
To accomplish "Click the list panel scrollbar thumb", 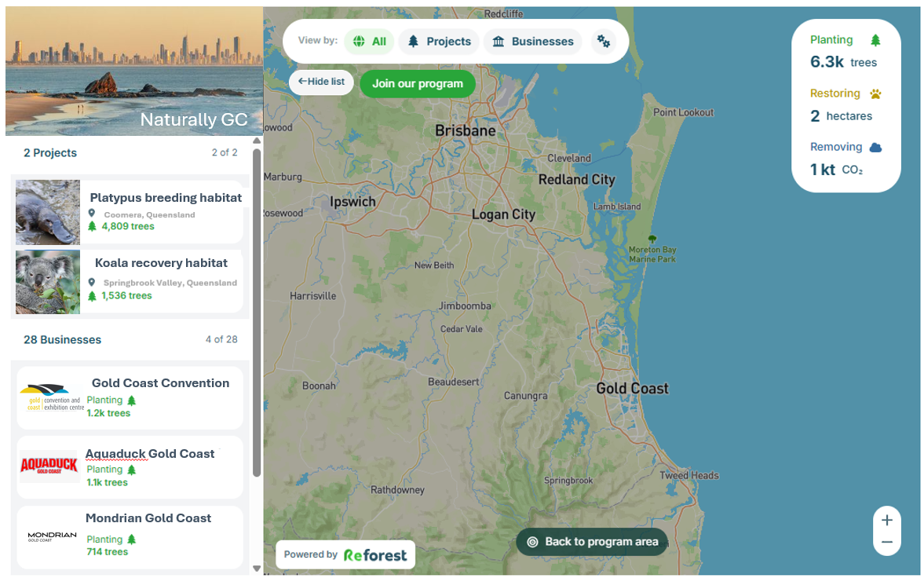I will 257,313.
